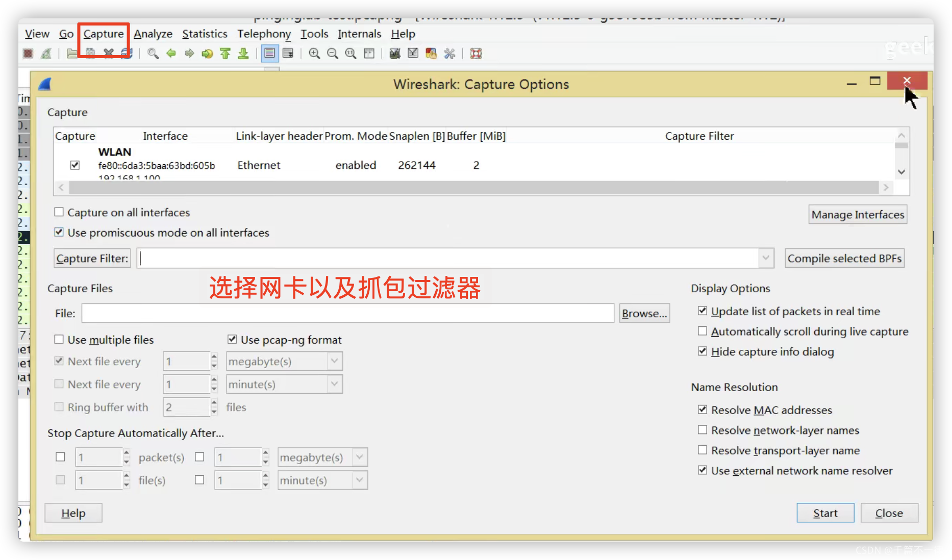This screenshot has height=560, width=952.
Task: Toggle the colorize packet list icon
Action: (x=270, y=54)
